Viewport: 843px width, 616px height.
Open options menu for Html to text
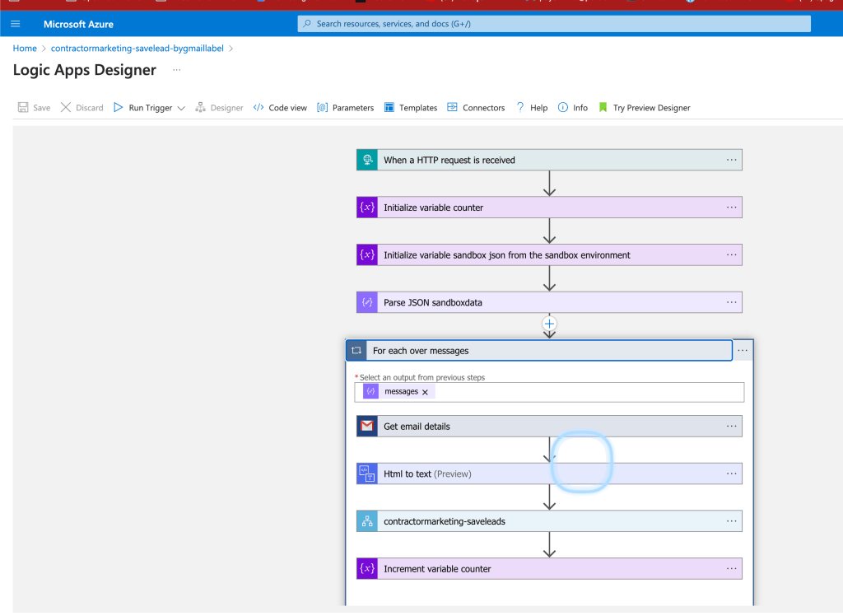click(x=732, y=474)
